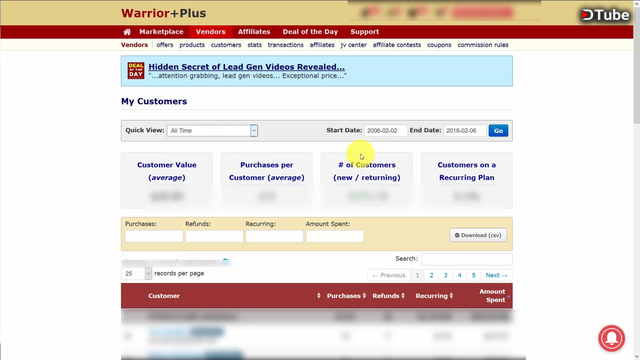Go to page 4 of results
The height and width of the screenshot is (360, 640).
pos(460,275)
